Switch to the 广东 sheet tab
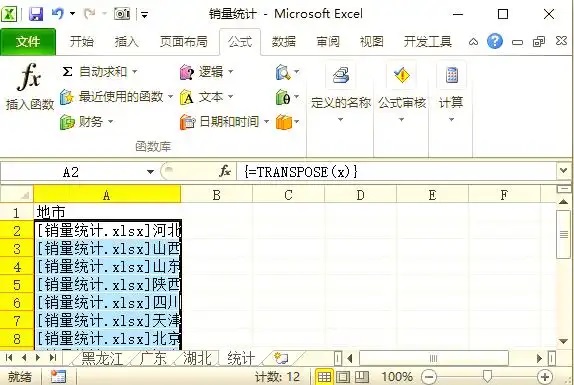Viewport: 574px width, 385px height. point(153,358)
